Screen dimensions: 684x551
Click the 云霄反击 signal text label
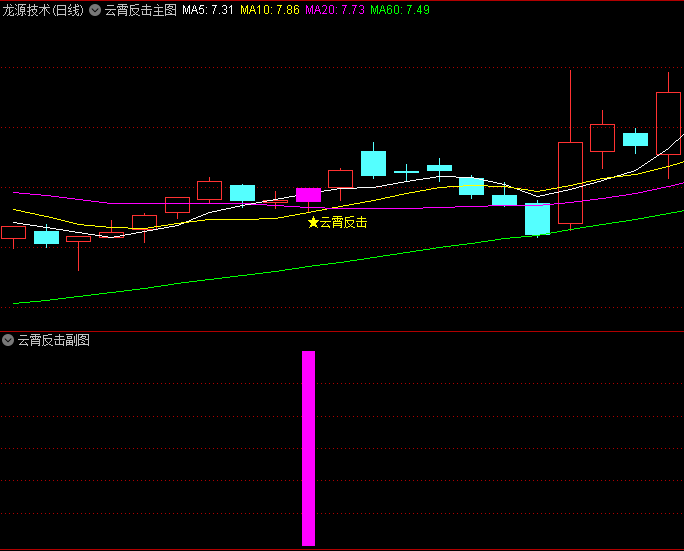(x=344, y=222)
